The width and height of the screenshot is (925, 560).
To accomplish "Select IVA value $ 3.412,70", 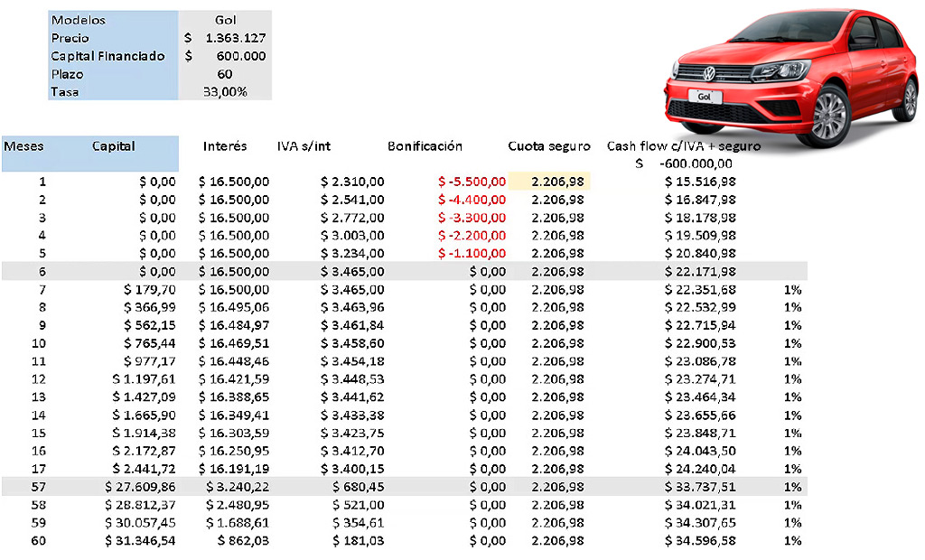I will click(352, 451).
